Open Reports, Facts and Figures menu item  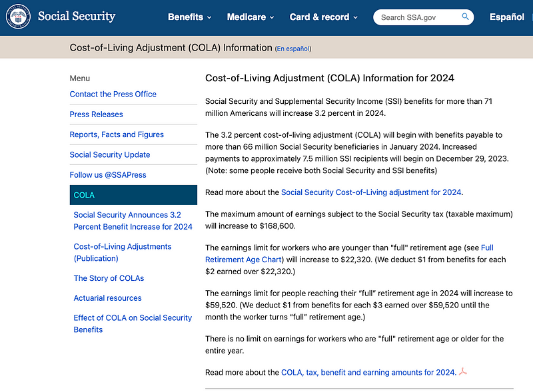pos(117,134)
